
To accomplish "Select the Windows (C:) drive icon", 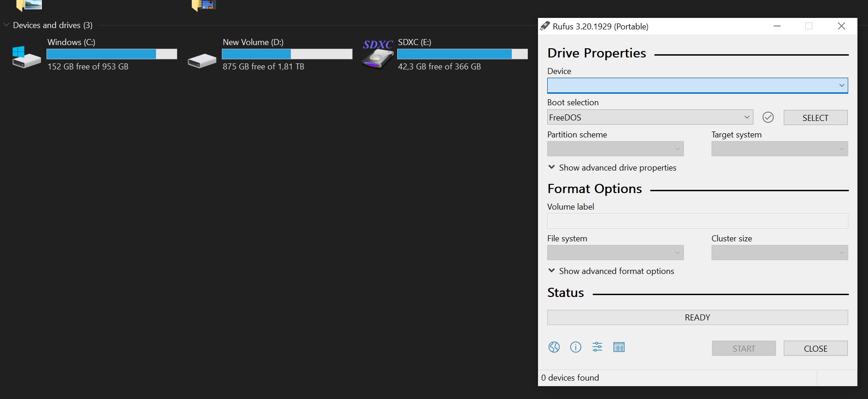I will coord(26,57).
